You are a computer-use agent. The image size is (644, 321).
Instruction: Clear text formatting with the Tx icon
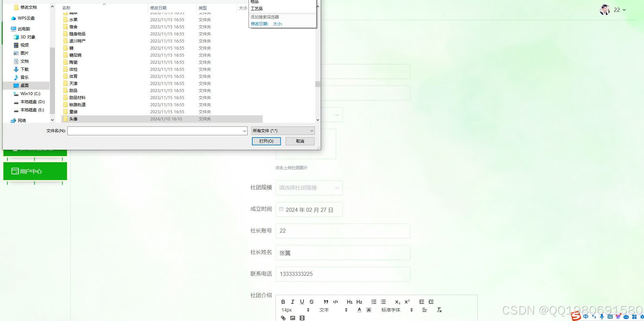point(439,310)
